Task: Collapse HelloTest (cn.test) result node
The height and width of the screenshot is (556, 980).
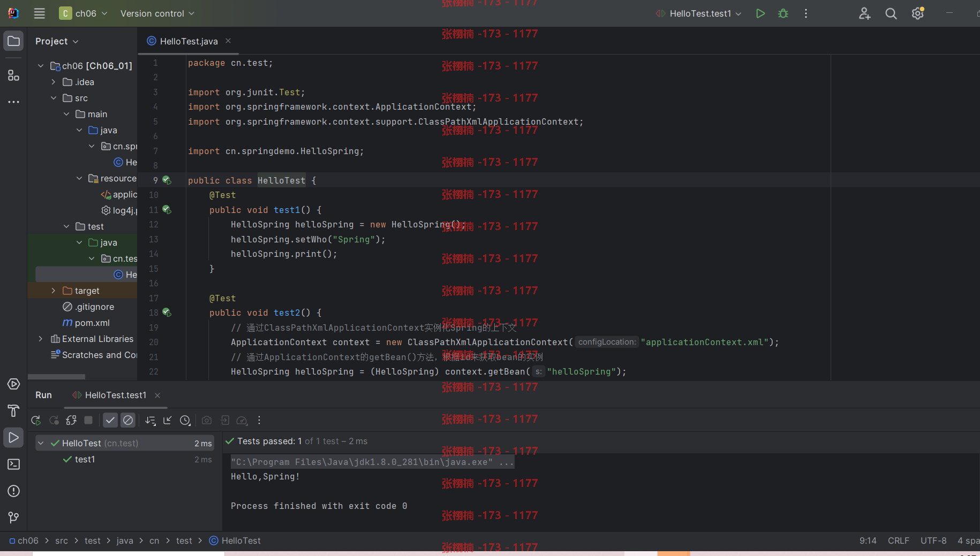Action: [41, 443]
